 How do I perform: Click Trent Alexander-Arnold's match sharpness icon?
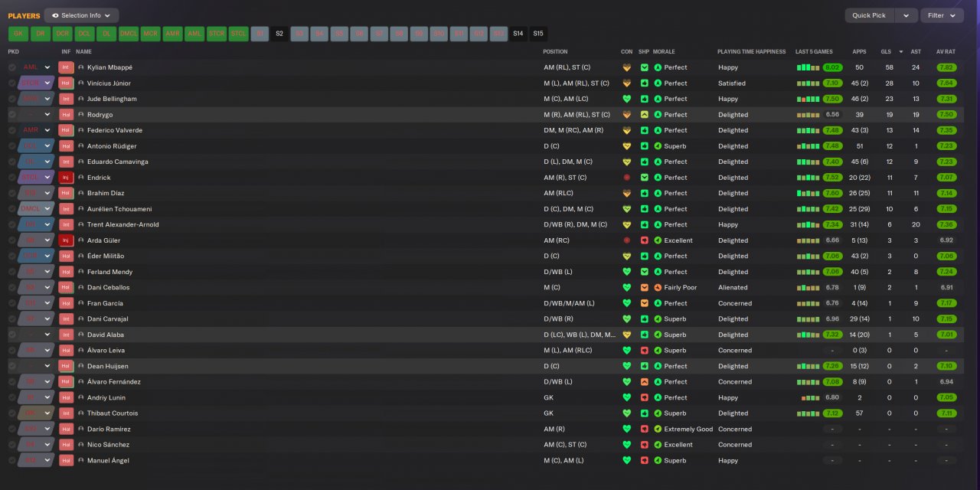644,225
